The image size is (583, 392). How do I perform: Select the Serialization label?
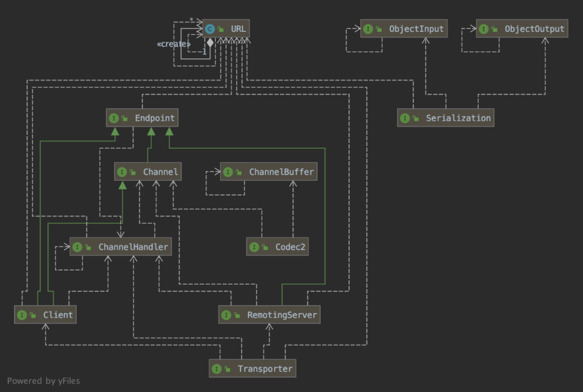pos(458,118)
